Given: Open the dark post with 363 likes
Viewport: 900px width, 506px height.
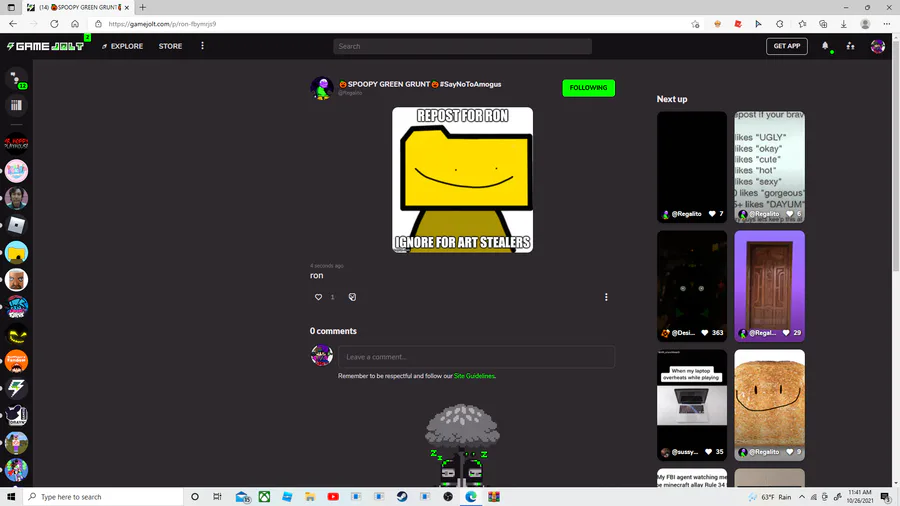Looking at the screenshot, I should pyautogui.click(x=692, y=286).
